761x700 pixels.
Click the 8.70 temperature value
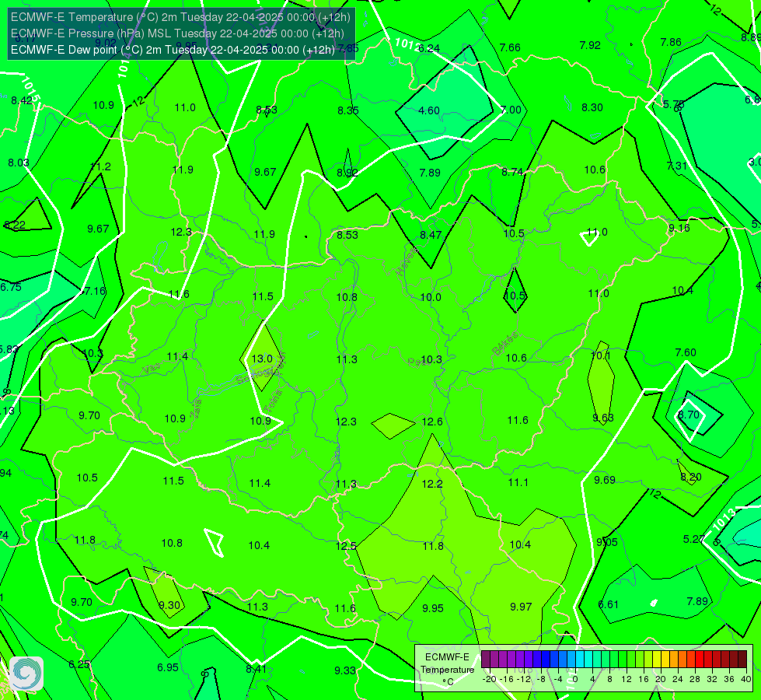[x=689, y=415]
